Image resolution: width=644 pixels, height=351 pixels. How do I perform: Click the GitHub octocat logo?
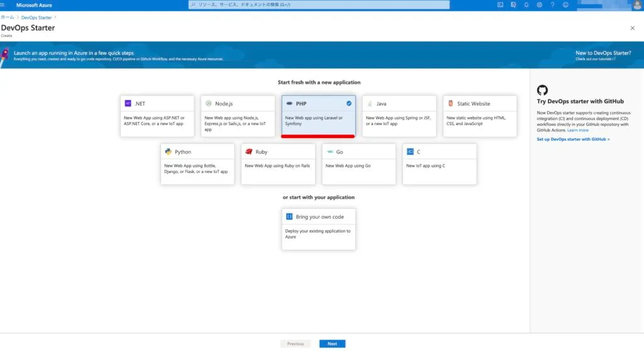pyautogui.click(x=542, y=90)
